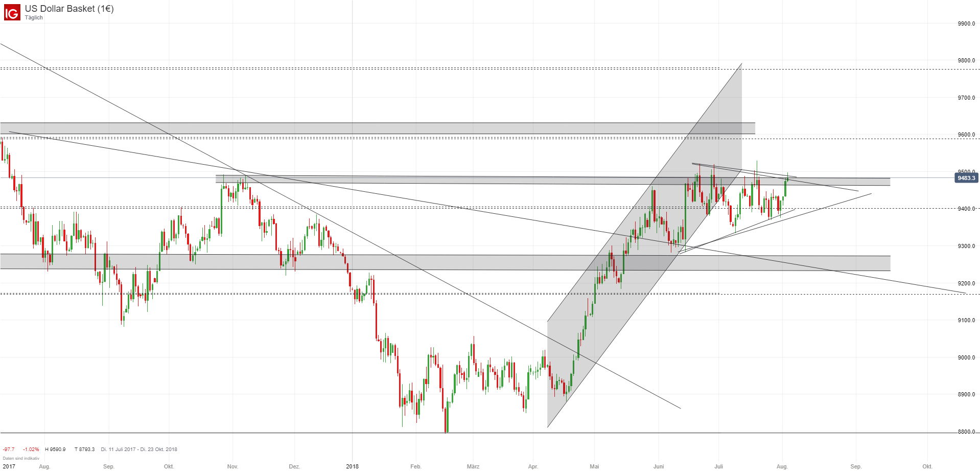
Task: Click the 9400.0 price axis label
Action: pyautogui.click(x=966, y=209)
